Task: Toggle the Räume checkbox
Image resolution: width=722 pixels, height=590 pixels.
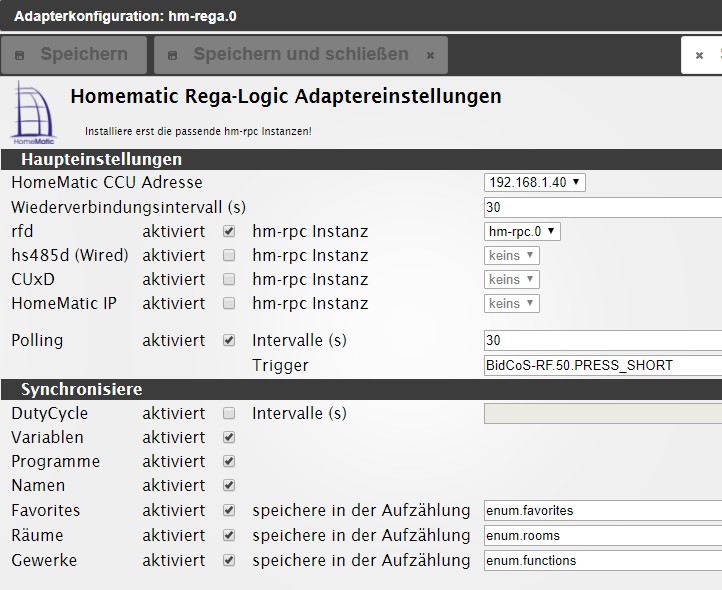Action: pyautogui.click(x=229, y=535)
